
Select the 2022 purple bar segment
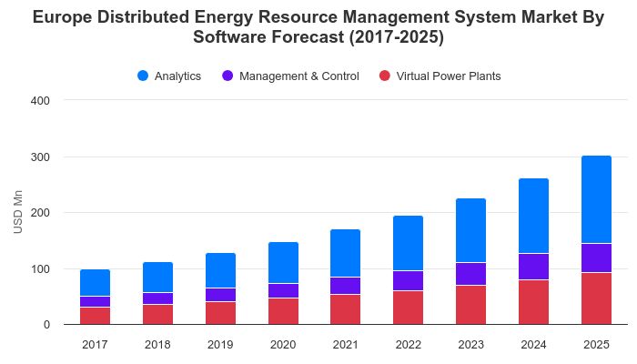(x=409, y=280)
